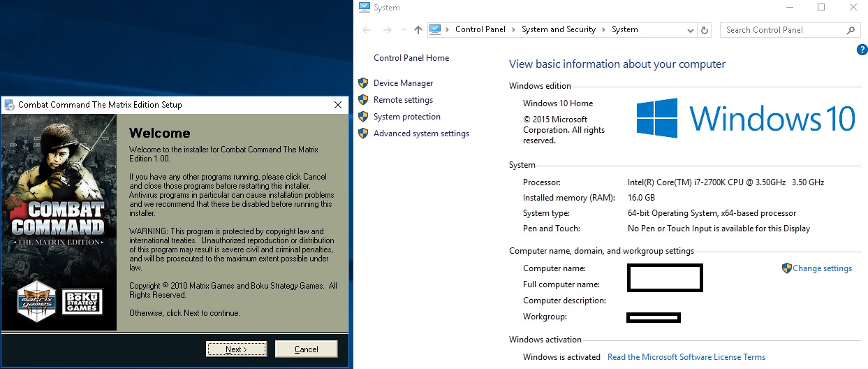868x369 pixels.
Task: Click the installer icon in Setup title bar
Action: 9,105
